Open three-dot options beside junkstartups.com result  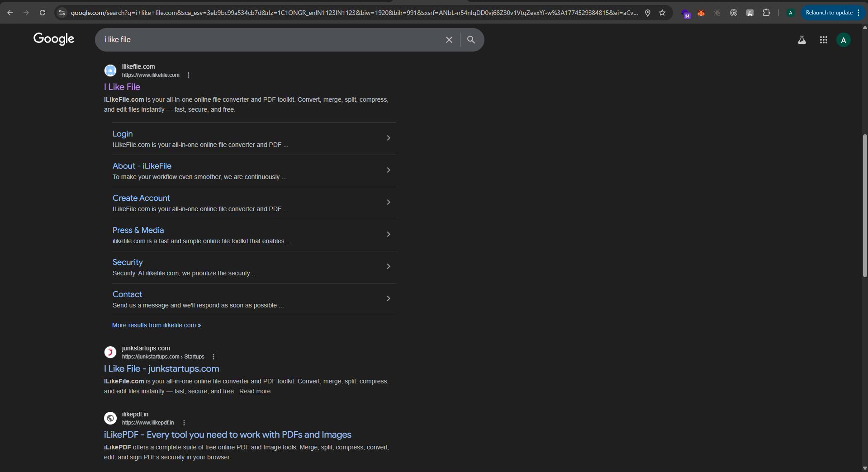pyautogui.click(x=213, y=357)
